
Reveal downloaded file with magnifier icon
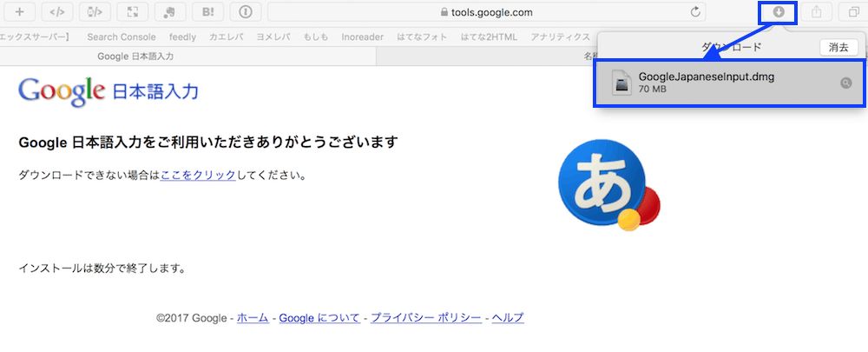point(845,83)
